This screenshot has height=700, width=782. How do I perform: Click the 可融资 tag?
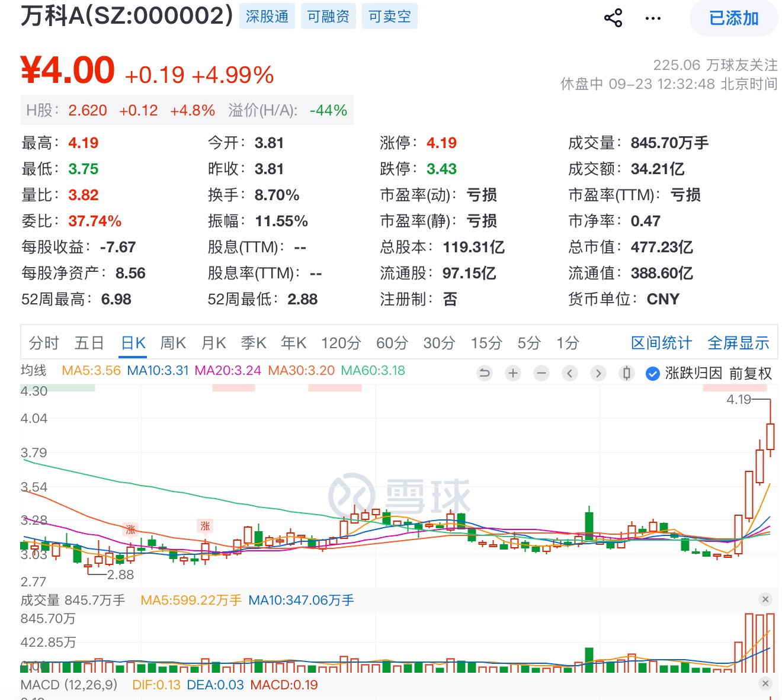tap(328, 17)
